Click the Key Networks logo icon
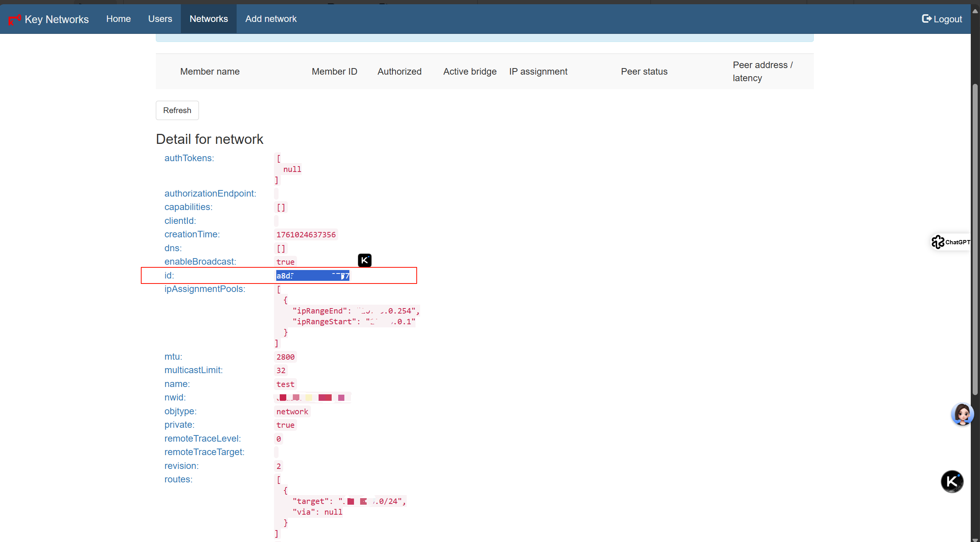Viewport: 980px width, 542px height. [14, 19]
